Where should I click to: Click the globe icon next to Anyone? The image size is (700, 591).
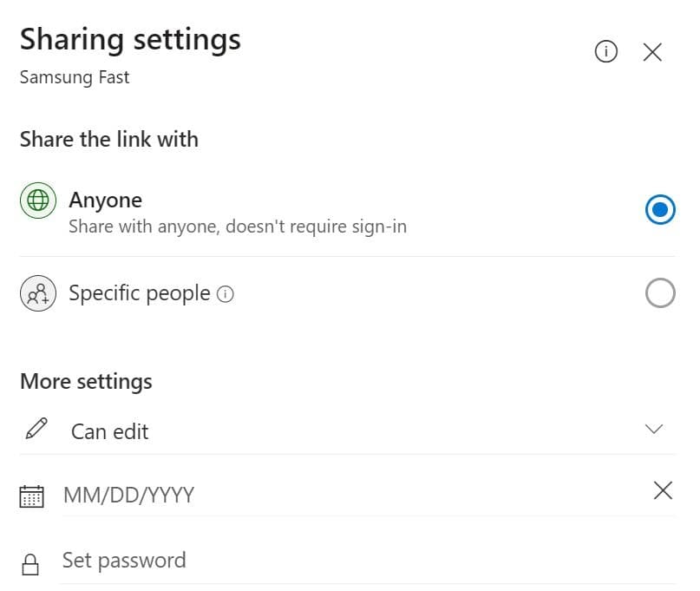pyautogui.click(x=38, y=200)
